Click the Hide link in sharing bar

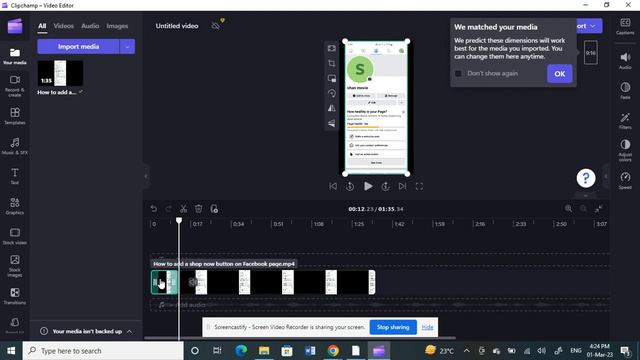[x=427, y=327]
